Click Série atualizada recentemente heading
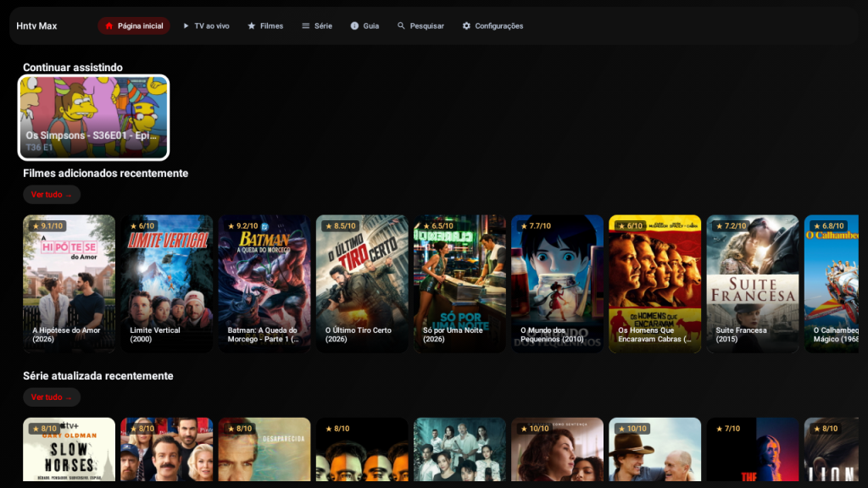The image size is (868, 488). coord(98,375)
